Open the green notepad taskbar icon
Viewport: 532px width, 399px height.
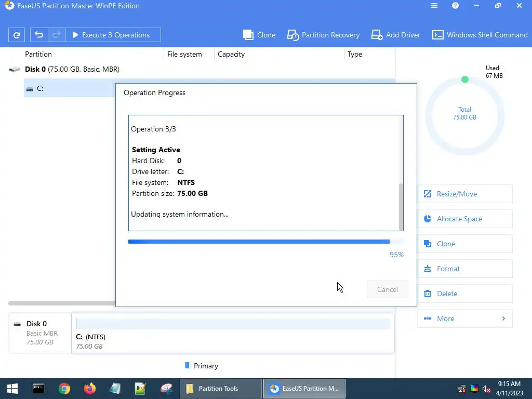(140, 389)
